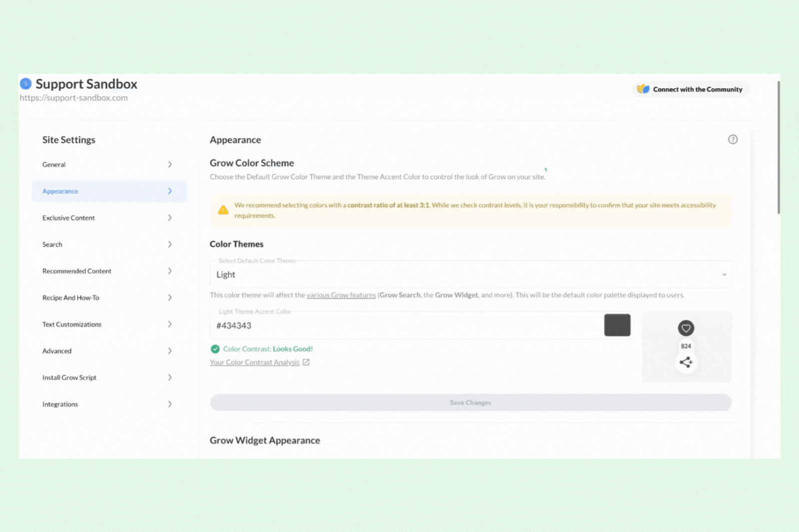
Task: Open the Select Default Color Theme dropdown
Action: coord(470,274)
